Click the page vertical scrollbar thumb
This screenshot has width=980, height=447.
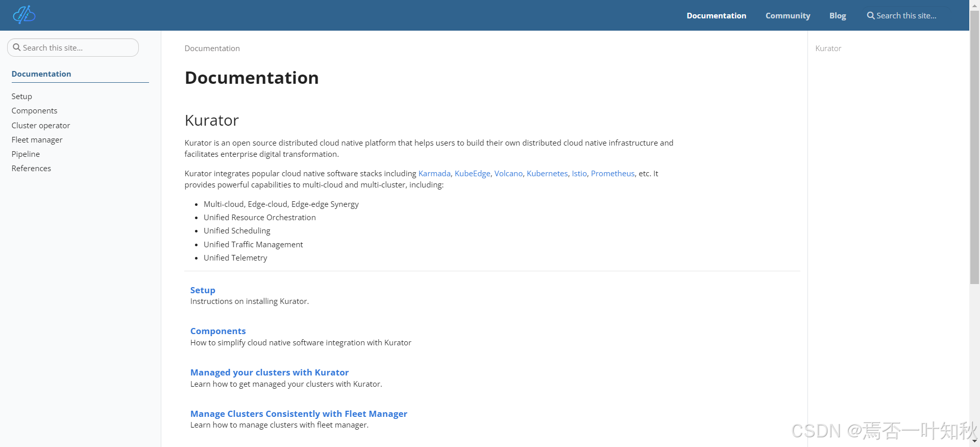pos(974,147)
